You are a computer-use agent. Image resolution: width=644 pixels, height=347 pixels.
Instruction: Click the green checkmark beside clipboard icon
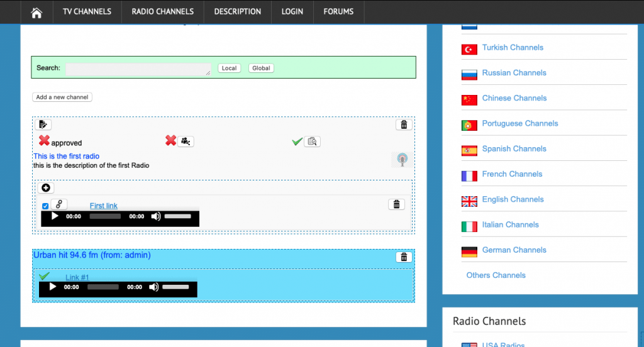[297, 141]
